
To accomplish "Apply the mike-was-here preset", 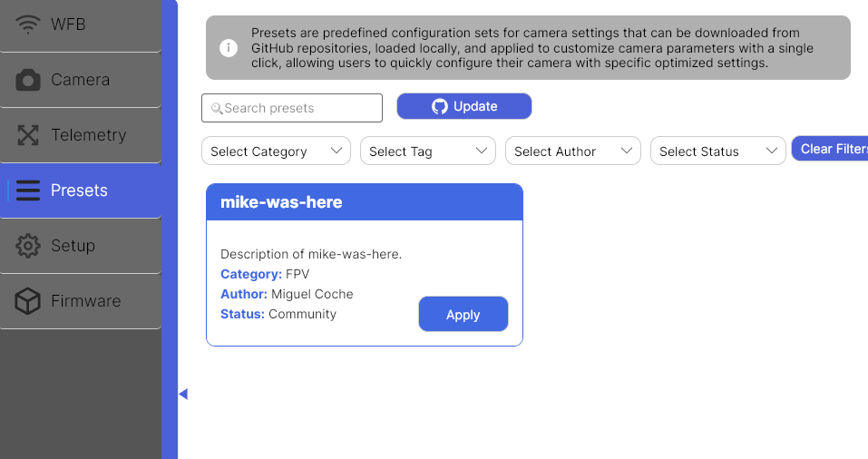I will tap(463, 314).
